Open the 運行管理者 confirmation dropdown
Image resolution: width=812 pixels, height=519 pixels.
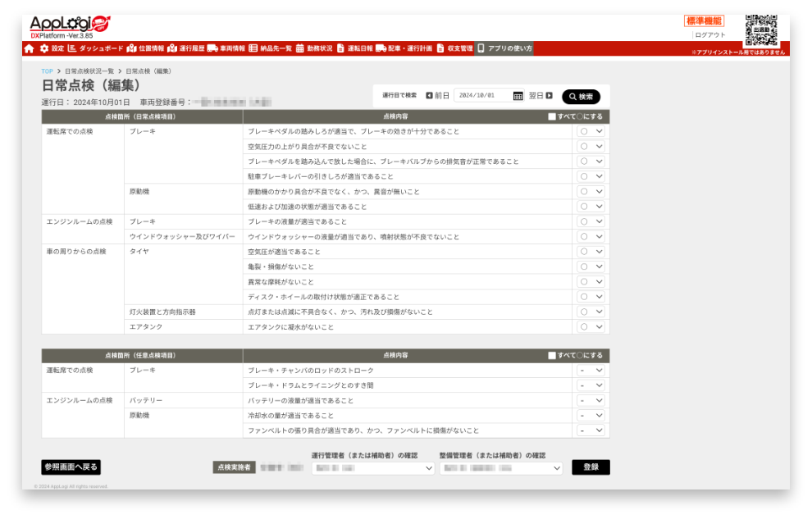point(373,467)
